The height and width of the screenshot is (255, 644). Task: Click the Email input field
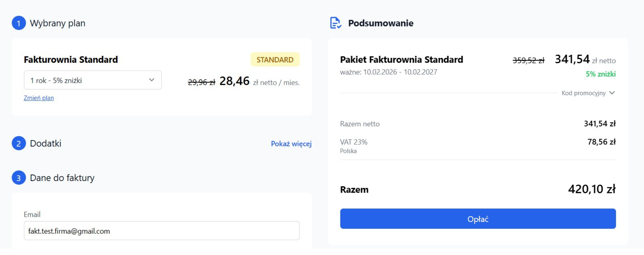point(161,231)
